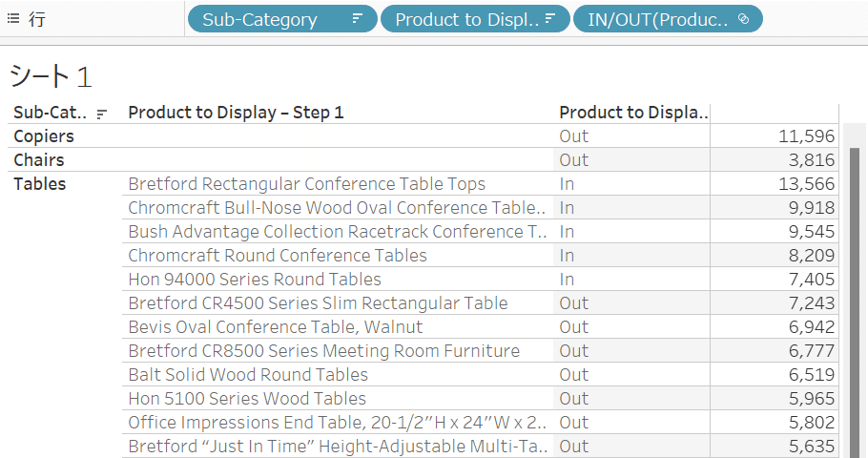This screenshot has width=868, height=458.
Task: Click the sheet title シート 1
Action: click(51, 76)
